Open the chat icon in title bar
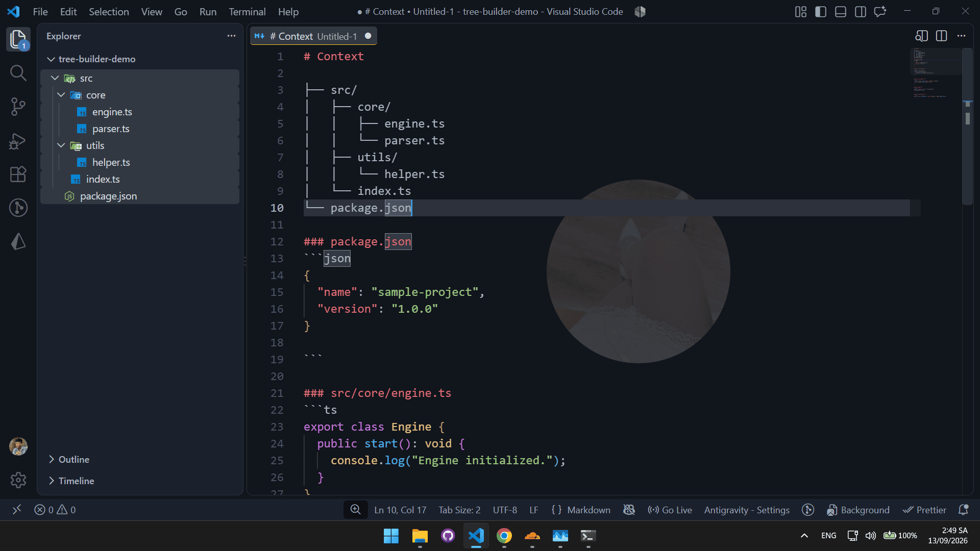Screen dimensions: 980x551 (880, 11)
